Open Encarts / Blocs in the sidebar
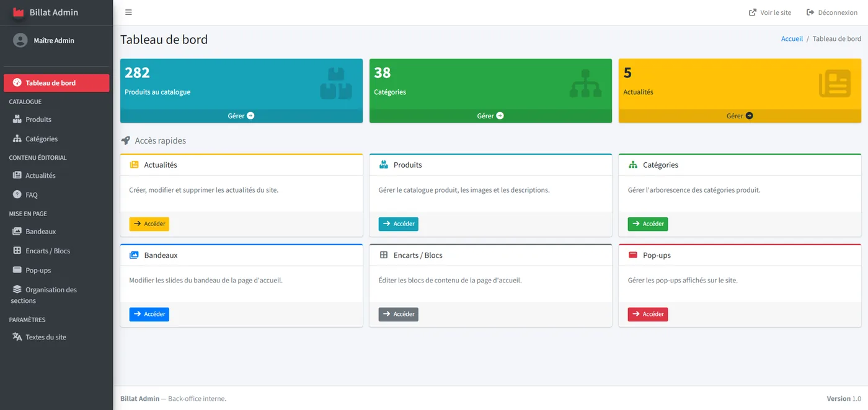868x410 pixels. pos(56,251)
